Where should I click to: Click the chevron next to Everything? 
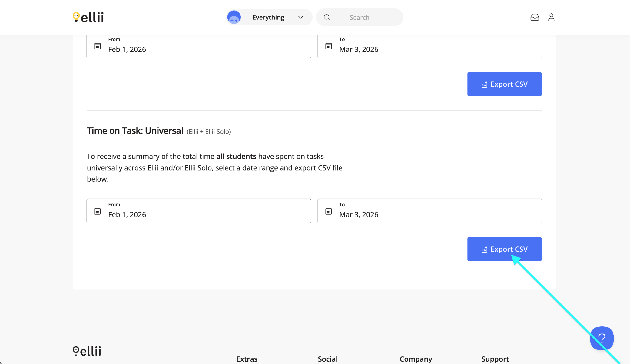click(301, 17)
